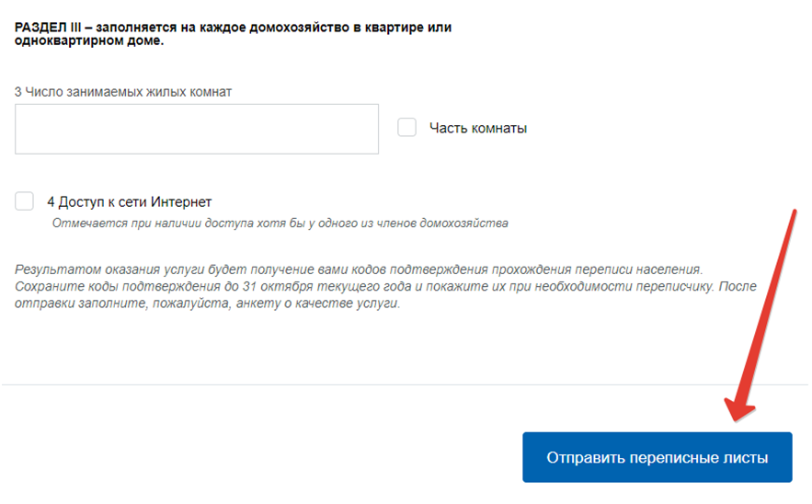Click the 'Часть комнаты' label text
812x504 pixels.
(x=478, y=129)
